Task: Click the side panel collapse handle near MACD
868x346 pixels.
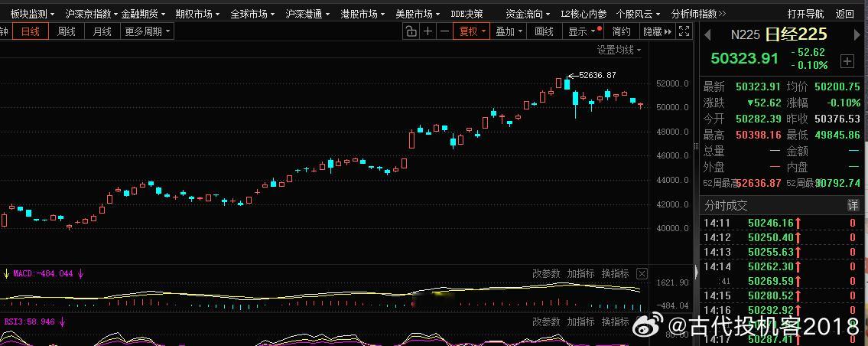Action: [x=697, y=272]
